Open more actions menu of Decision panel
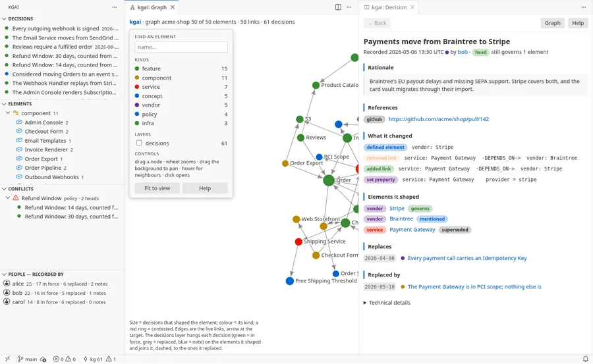The image size is (593, 364). (x=584, y=7)
